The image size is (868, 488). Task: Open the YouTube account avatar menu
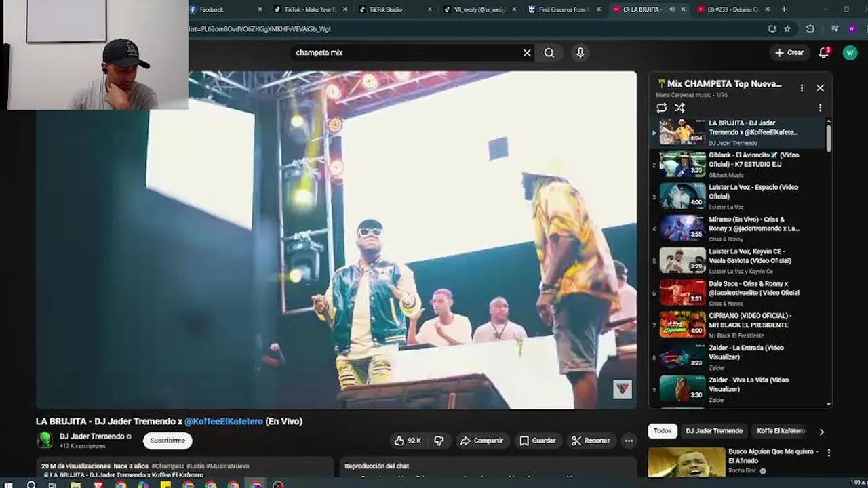pos(850,52)
